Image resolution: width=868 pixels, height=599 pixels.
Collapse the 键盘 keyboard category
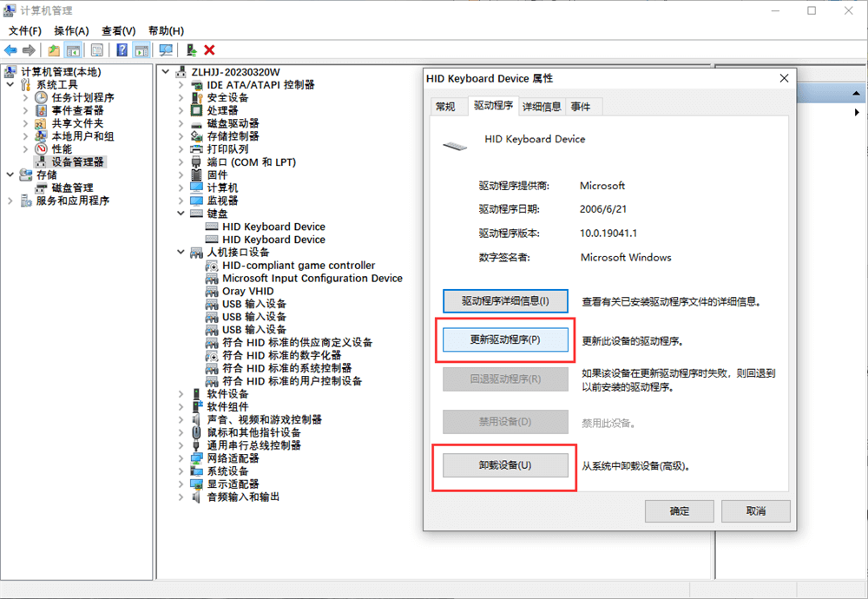pyautogui.click(x=181, y=214)
